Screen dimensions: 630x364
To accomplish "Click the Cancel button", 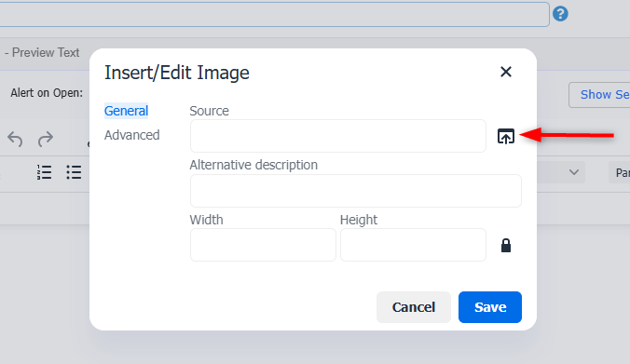I will coord(414,307).
